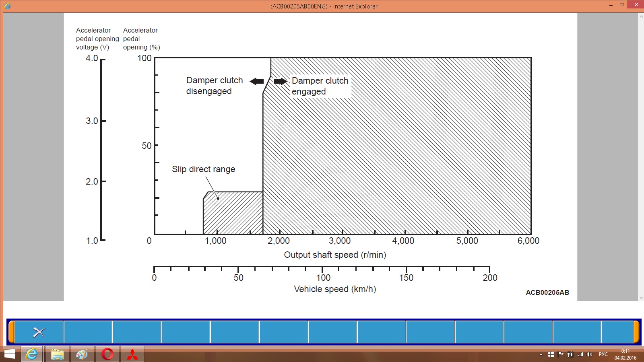This screenshot has width=644, height=362.
Task: Click the "150" vehicle speed value
Action: pos(406,278)
